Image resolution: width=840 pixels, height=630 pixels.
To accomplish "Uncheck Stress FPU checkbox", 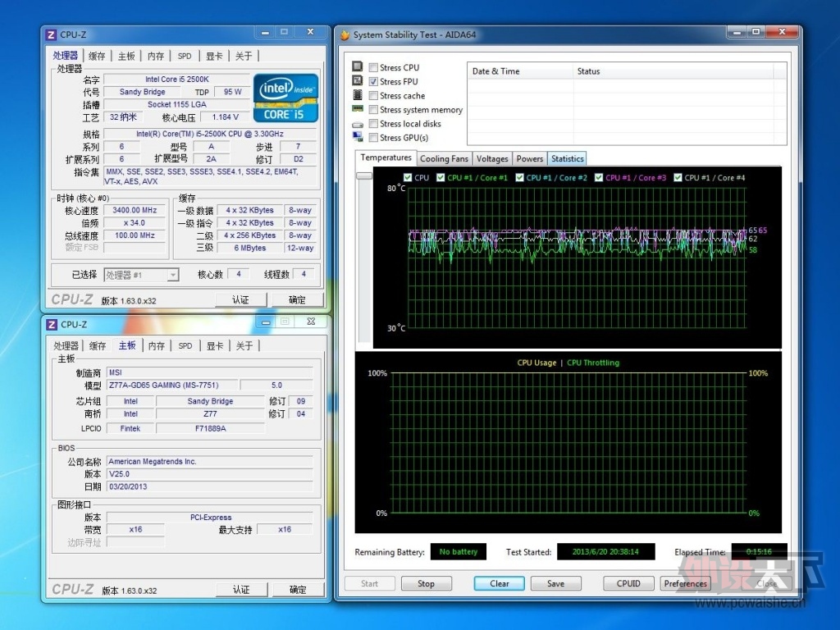I will tap(373, 81).
